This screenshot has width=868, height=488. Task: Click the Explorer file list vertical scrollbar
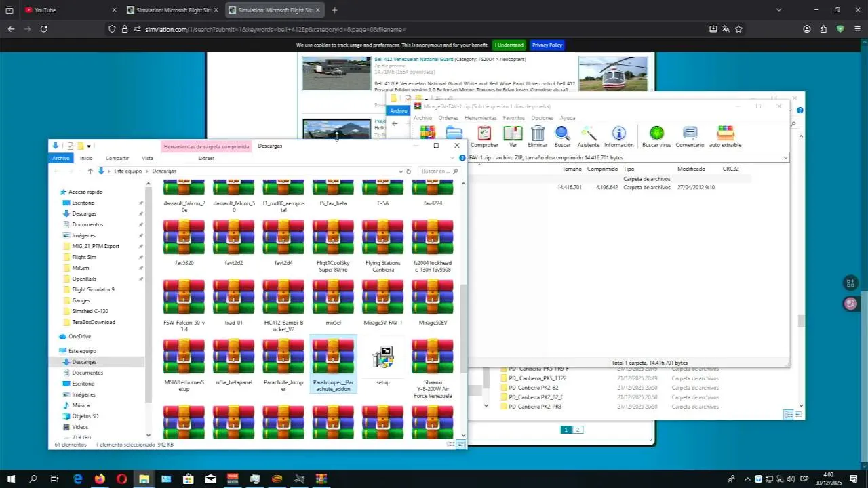pyautogui.click(x=464, y=328)
